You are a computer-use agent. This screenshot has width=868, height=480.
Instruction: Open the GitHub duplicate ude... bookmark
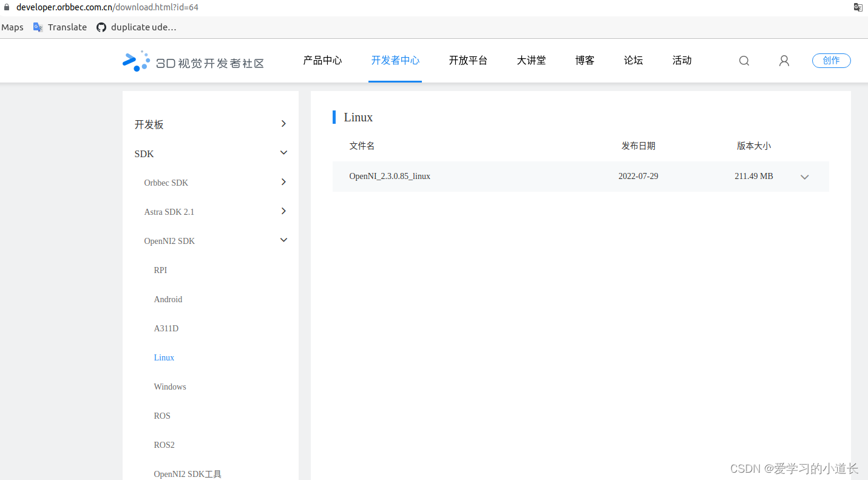(x=137, y=27)
